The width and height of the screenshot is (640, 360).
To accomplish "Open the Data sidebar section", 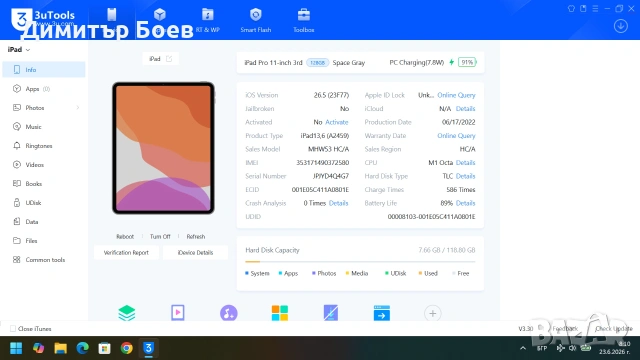I will (44, 222).
